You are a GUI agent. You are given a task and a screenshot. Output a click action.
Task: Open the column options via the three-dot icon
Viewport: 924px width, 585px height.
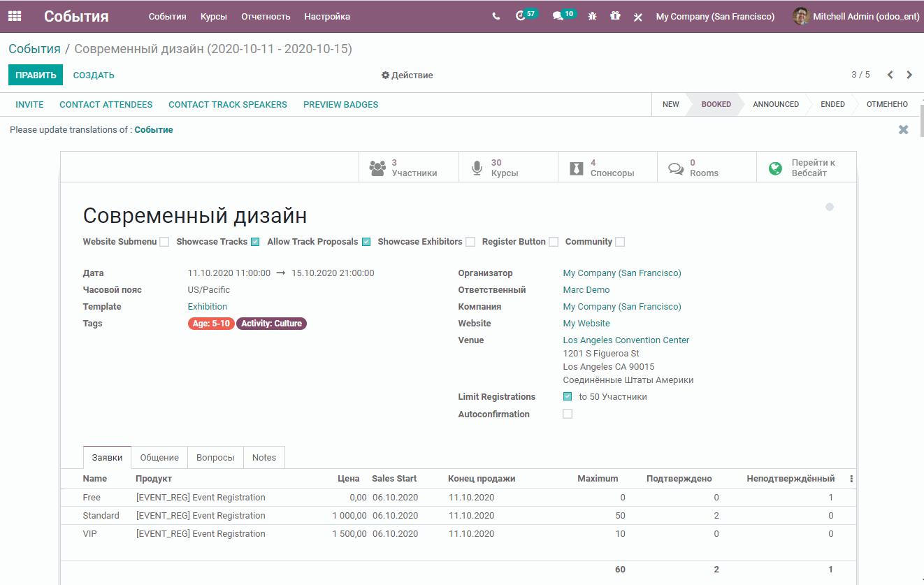pos(851,478)
